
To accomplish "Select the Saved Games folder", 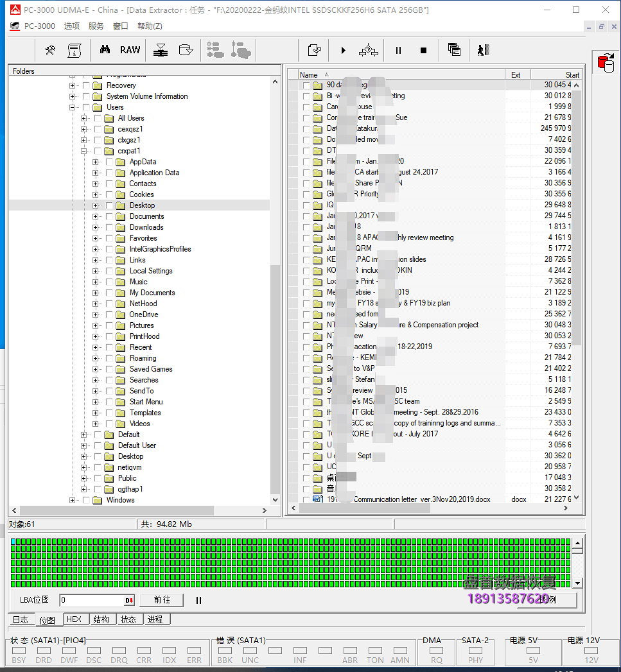I will coord(151,369).
